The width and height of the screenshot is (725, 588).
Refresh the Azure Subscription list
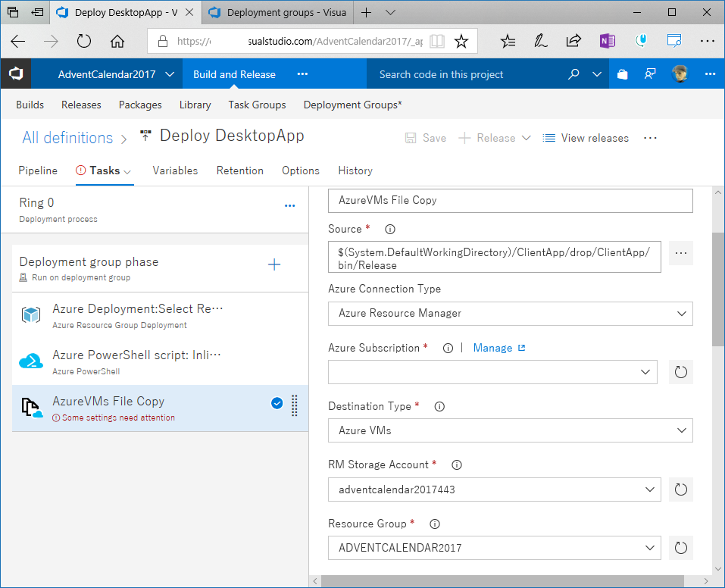tap(680, 372)
